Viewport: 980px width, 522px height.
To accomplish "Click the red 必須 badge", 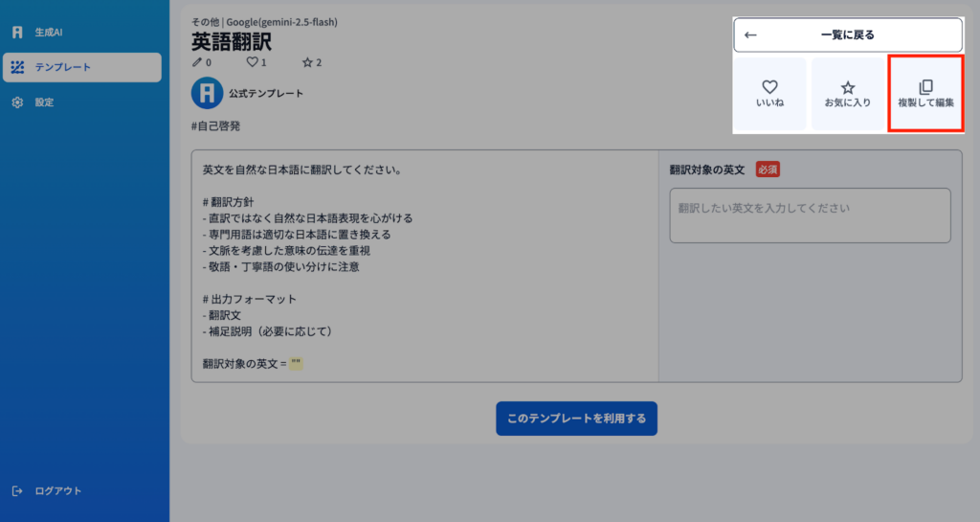I will [x=768, y=170].
